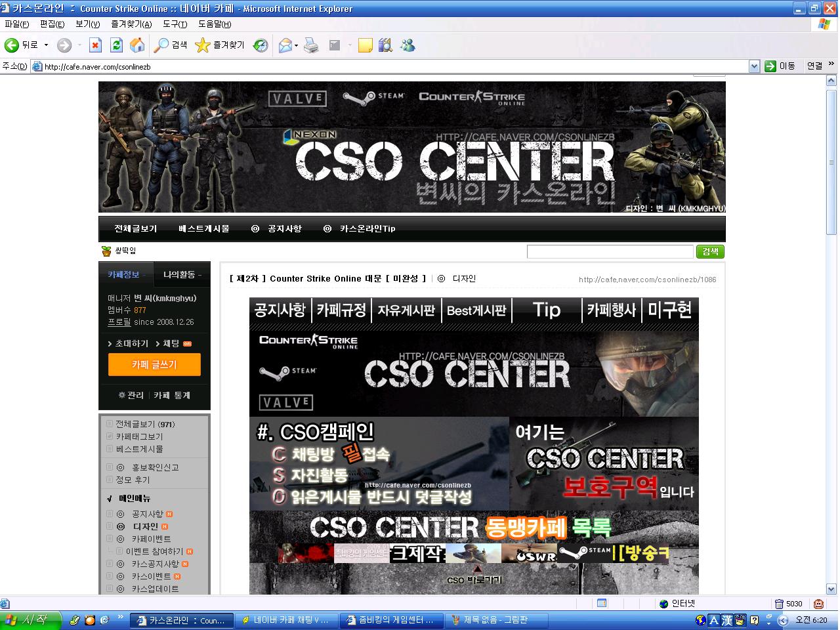Click the yellow note toolbar icon

point(366,45)
